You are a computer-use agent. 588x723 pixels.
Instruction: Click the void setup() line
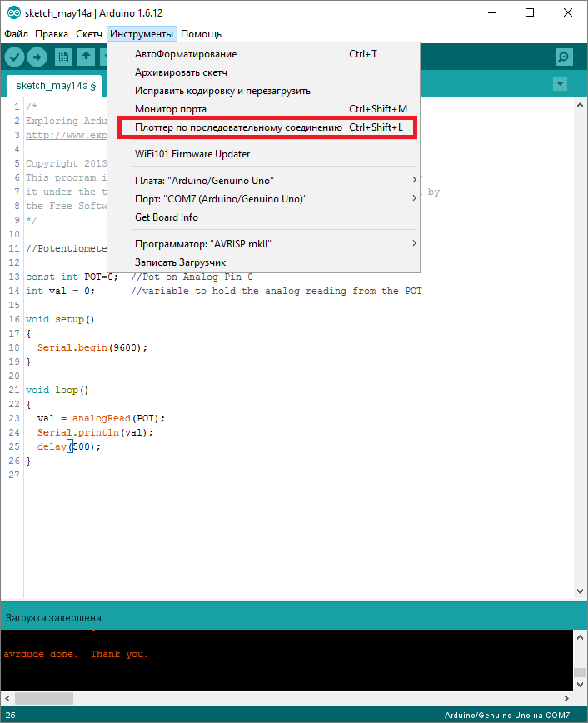60,319
